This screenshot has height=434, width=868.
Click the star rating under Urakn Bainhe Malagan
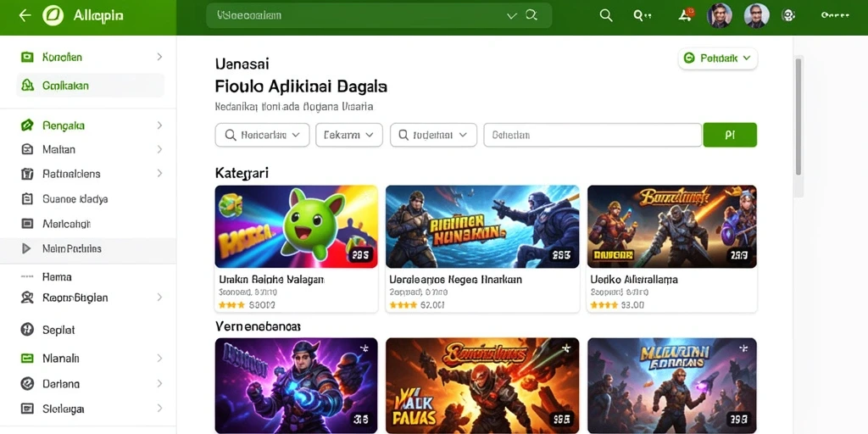[x=232, y=305]
